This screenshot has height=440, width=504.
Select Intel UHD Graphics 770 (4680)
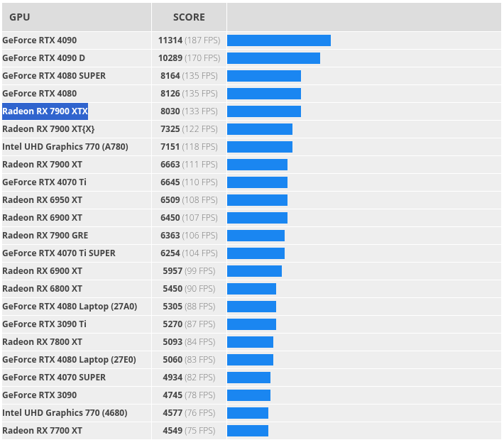click(x=65, y=413)
